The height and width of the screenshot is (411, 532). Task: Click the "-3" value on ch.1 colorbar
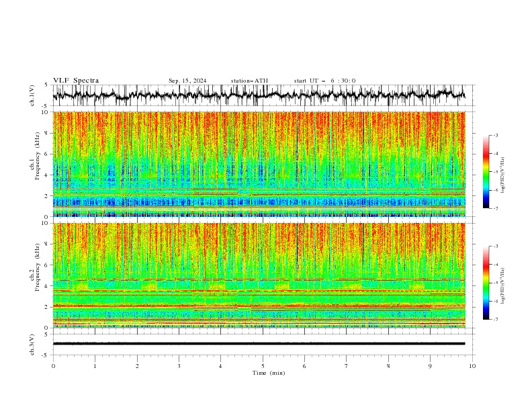click(x=495, y=135)
